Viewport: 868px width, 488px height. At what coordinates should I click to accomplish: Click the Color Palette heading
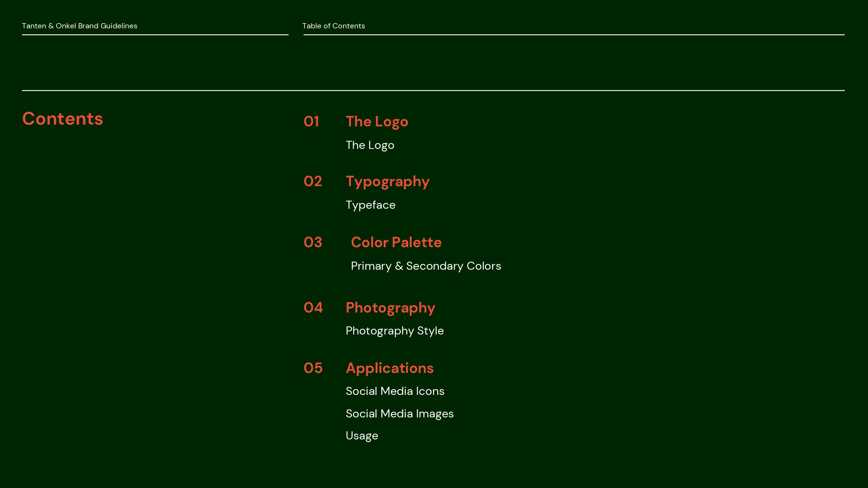pyautogui.click(x=396, y=243)
